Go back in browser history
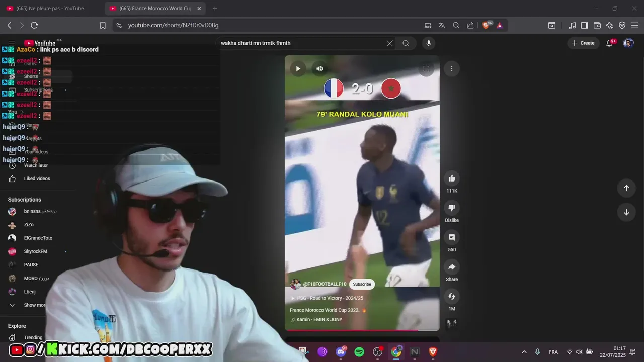The width and height of the screenshot is (644, 362). pos(9,25)
